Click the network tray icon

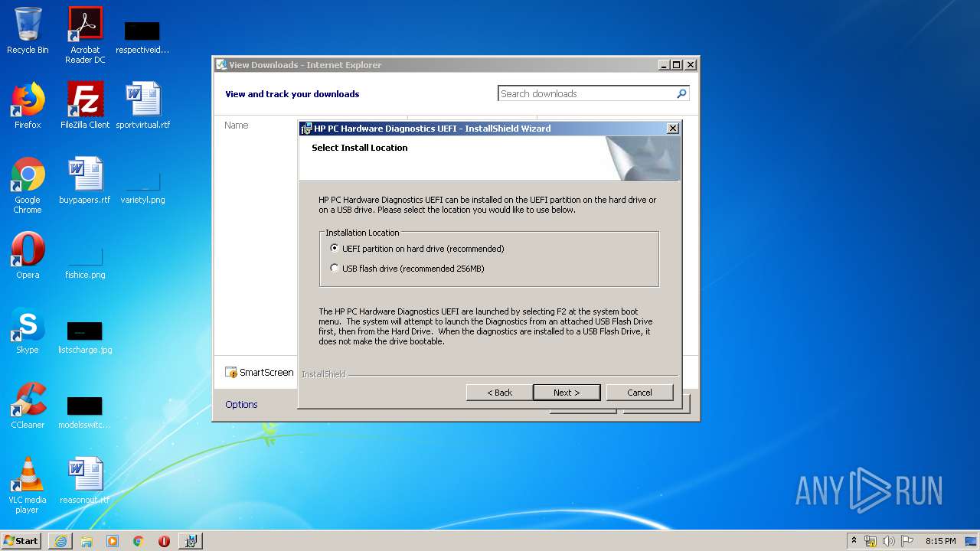(871, 541)
